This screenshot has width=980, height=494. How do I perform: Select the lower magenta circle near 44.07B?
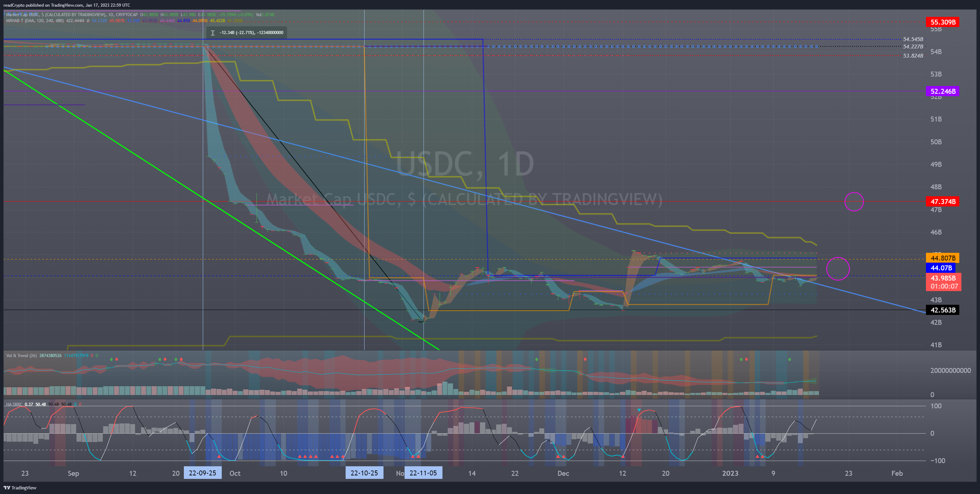click(838, 269)
